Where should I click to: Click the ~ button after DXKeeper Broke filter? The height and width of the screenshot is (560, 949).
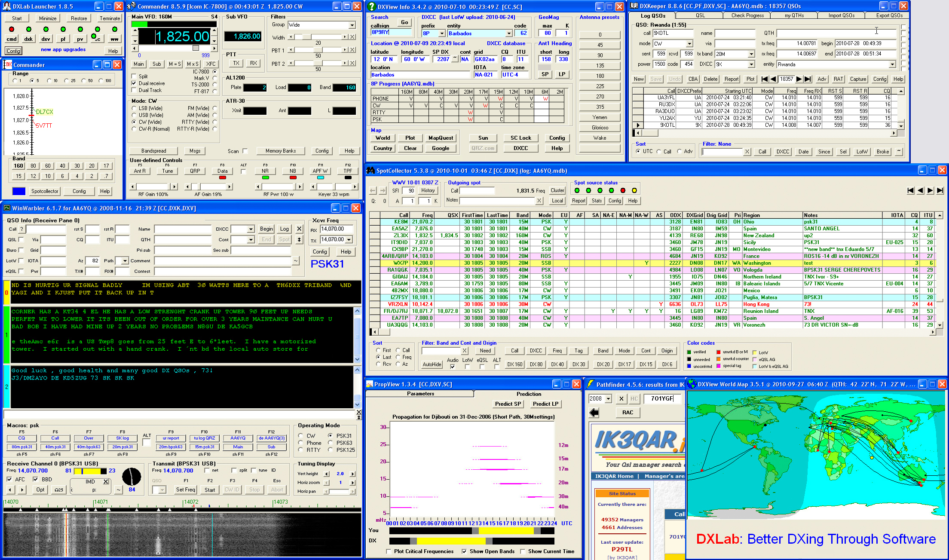click(899, 152)
